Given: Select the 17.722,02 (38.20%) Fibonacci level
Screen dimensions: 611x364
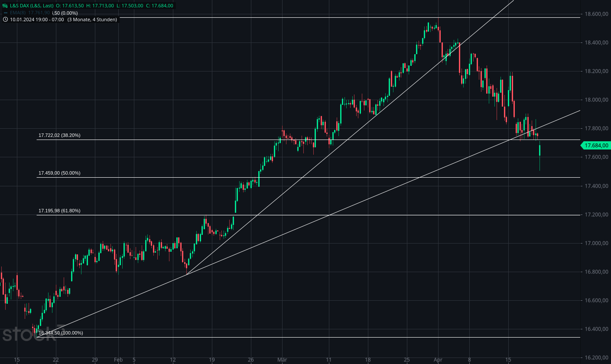Looking at the screenshot, I should 59,135.
